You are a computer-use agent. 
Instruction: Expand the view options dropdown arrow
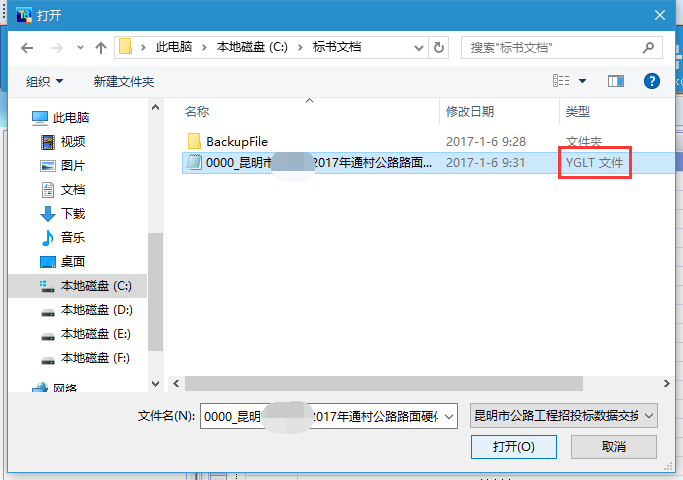tap(582, 81)
